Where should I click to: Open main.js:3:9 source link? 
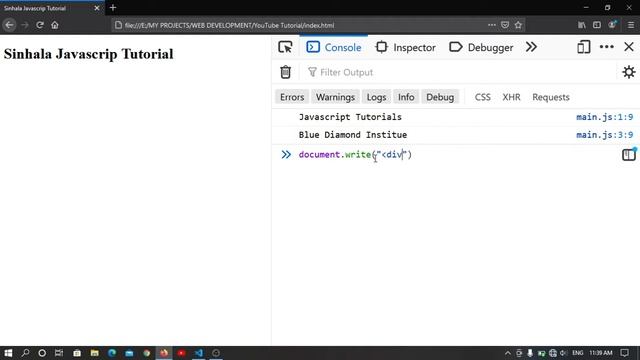pyautogui.click(x=604, y=135)
